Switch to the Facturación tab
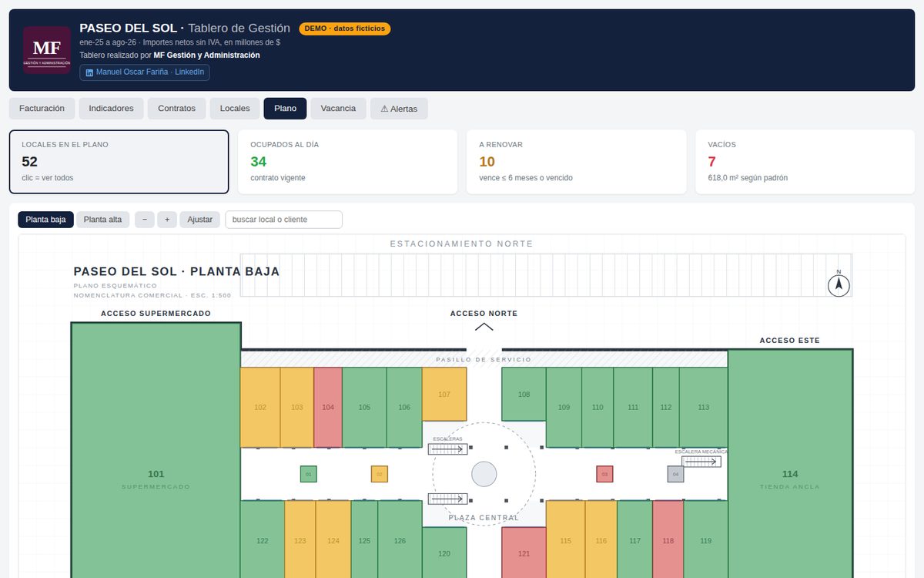 coord(42,109)
